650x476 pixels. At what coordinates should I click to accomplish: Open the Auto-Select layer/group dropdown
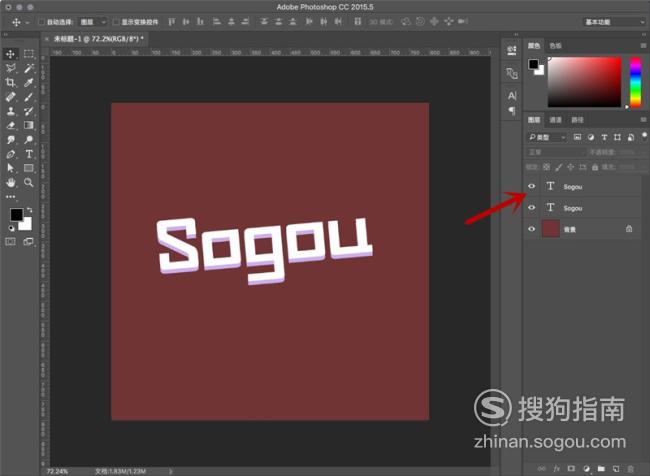pyautogui.click(x=93, y=22)
